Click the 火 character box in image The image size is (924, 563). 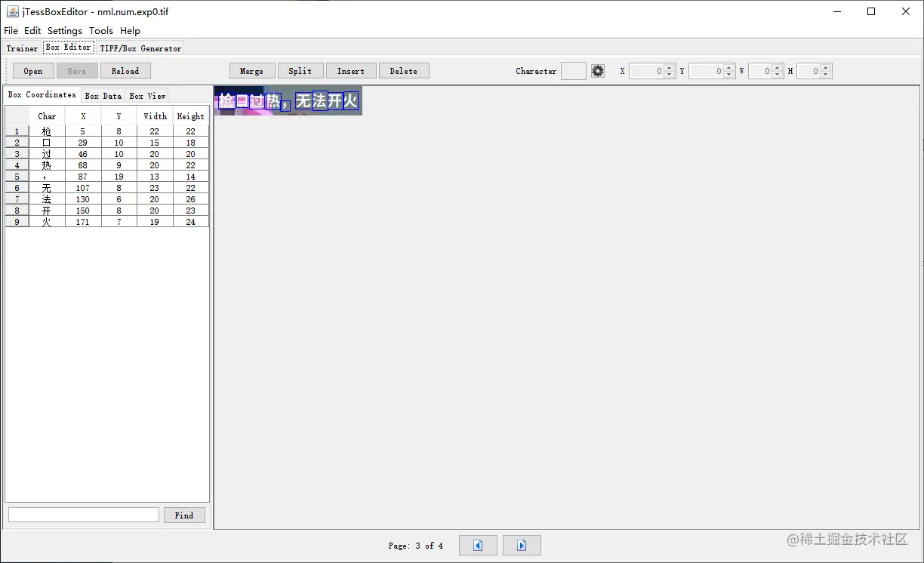pos(350,100)
